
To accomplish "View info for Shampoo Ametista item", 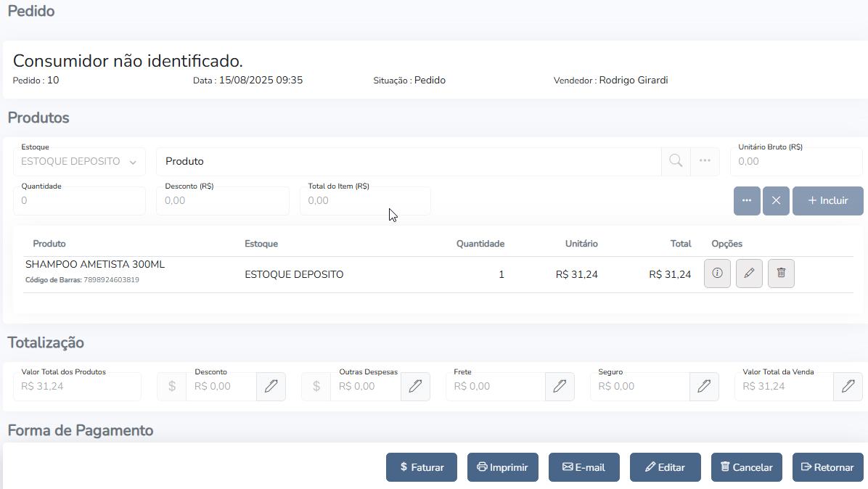I will [x=717, y=274].
